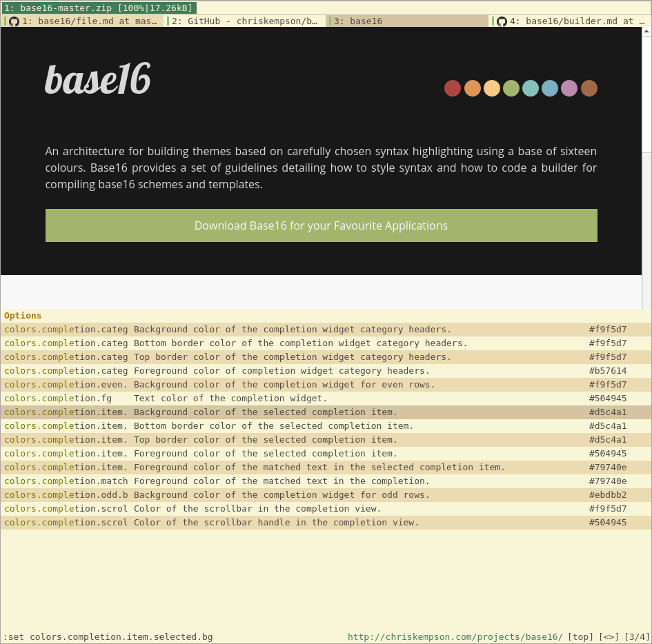
Task: Click the brown colour dot
Action: pos(589,88)
